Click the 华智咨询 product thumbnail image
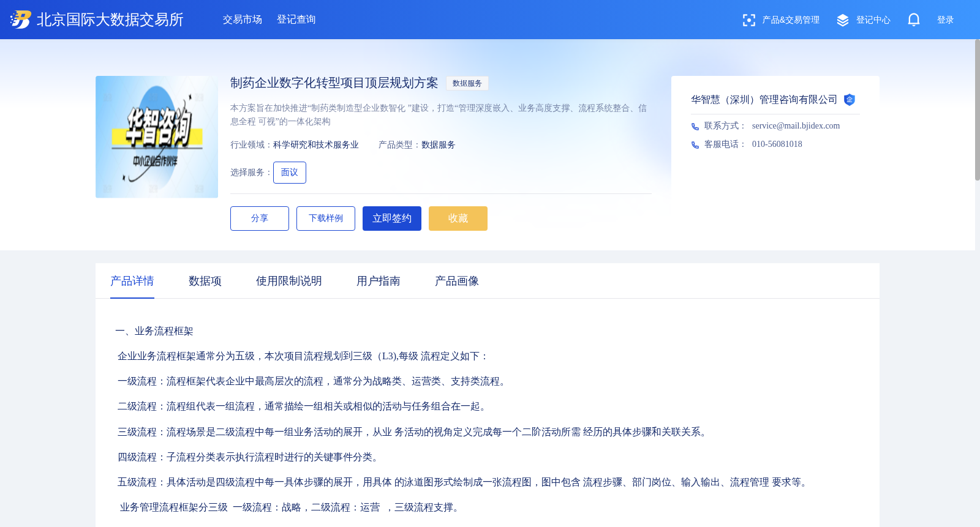This screenshot has height=527, width=980. [157, 137]
